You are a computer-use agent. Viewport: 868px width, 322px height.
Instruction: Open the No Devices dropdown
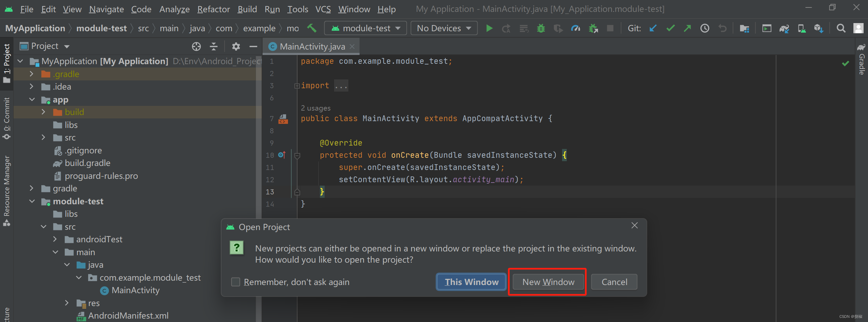(x=444, y=28)
